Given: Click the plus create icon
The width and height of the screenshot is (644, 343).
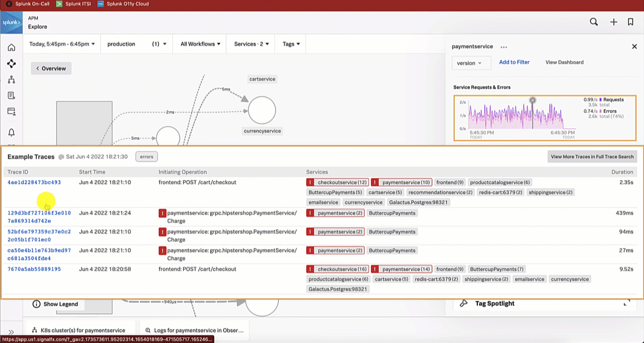Looking at the screenshot, I should click(613, 22).
